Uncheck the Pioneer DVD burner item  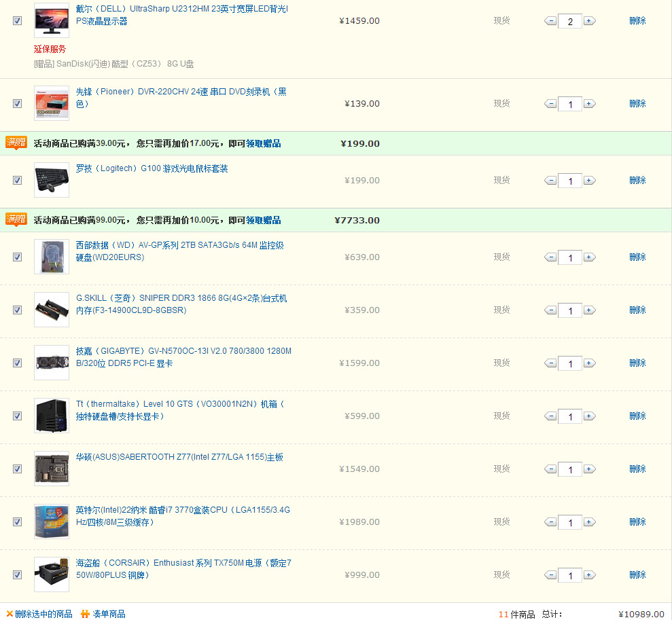(x=17, y=103)
